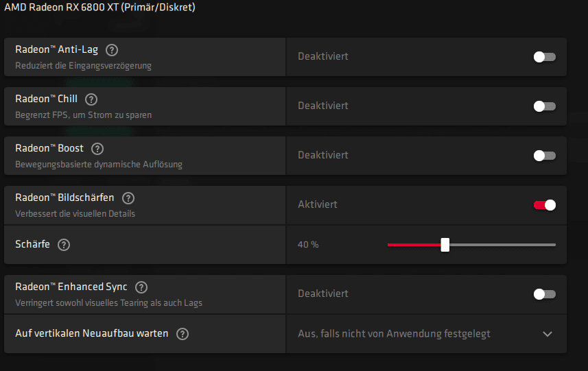588x371 pixels.
Task: Click 'Deaktiviert' status in the Enhanced Sync row
Action: (323, 294)
